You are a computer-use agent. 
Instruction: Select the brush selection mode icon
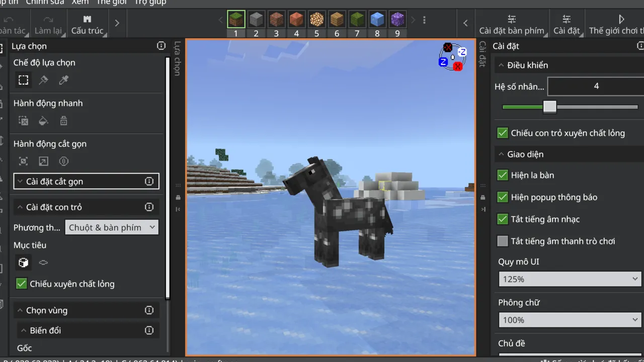(x=43, y=80)
